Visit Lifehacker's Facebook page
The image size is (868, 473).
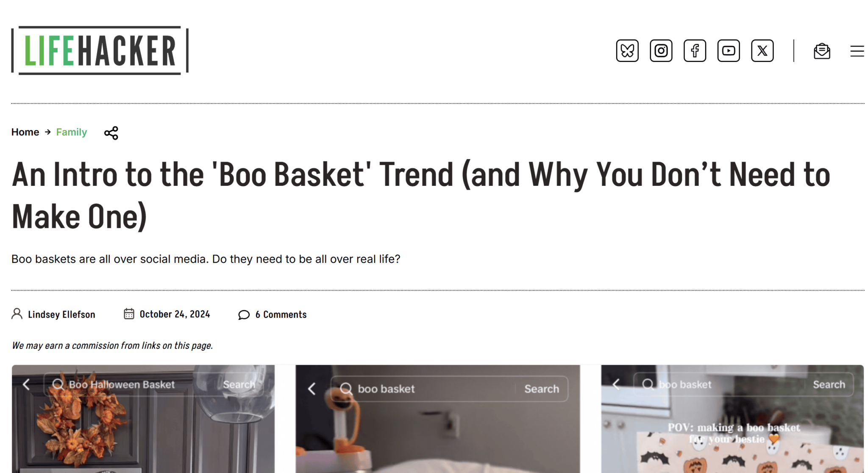coord(694,50)
